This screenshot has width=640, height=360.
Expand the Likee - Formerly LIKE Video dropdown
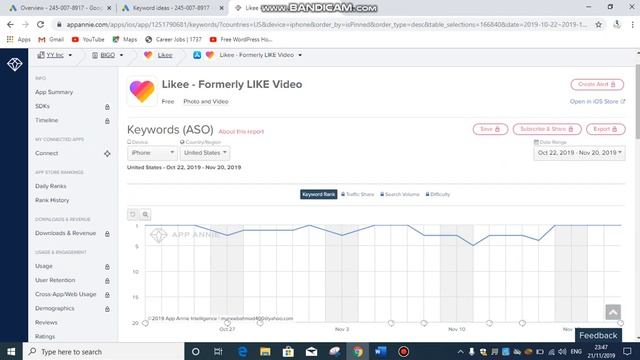[300, 55]
